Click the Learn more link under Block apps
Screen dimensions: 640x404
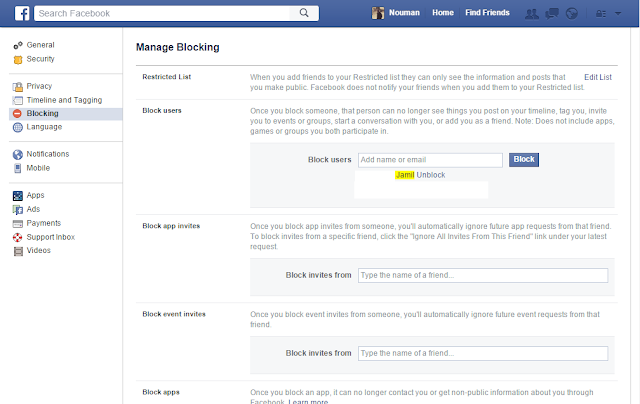308,402
